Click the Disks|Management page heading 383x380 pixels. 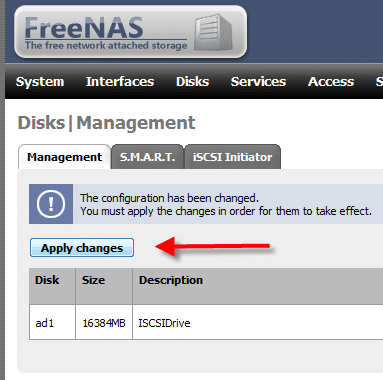(106, 123)
